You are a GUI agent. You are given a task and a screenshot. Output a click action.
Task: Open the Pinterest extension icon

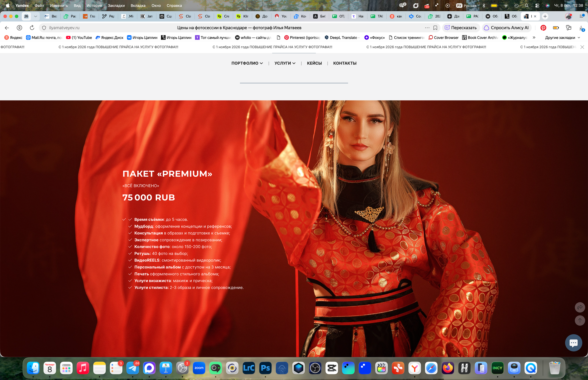[543, 28]
